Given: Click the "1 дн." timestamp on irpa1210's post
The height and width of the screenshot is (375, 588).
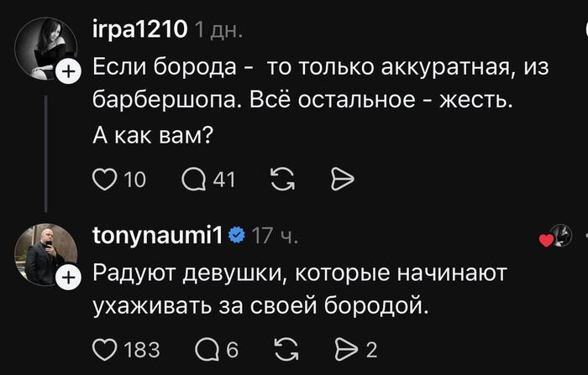Looking at the screenshot, I should click(218, 31).
